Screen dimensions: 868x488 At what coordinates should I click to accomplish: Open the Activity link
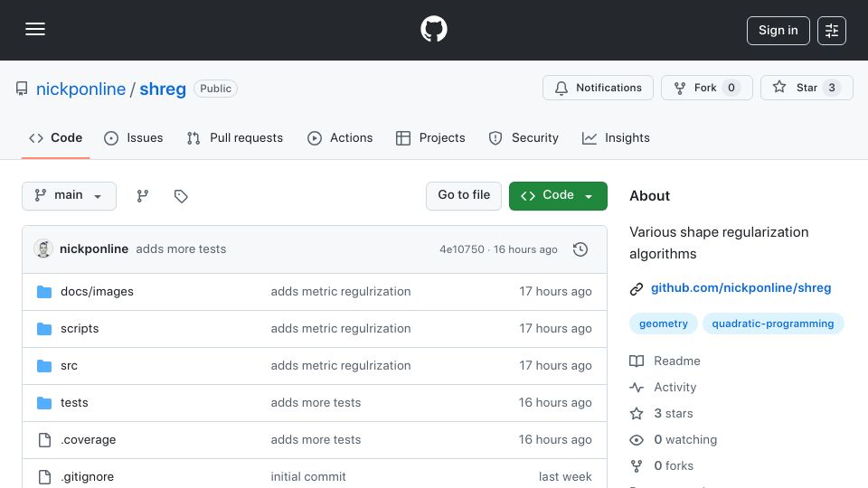675,388
